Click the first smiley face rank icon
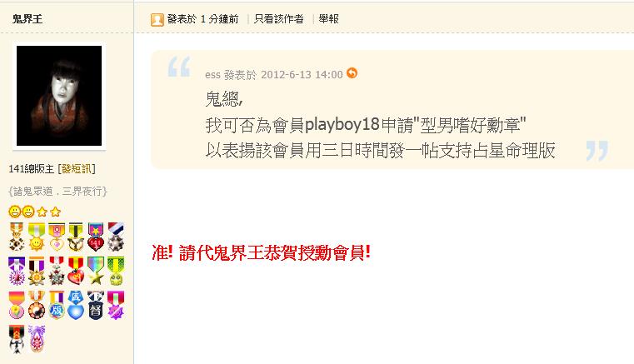634x364 pixels. (x=14, y=211)
